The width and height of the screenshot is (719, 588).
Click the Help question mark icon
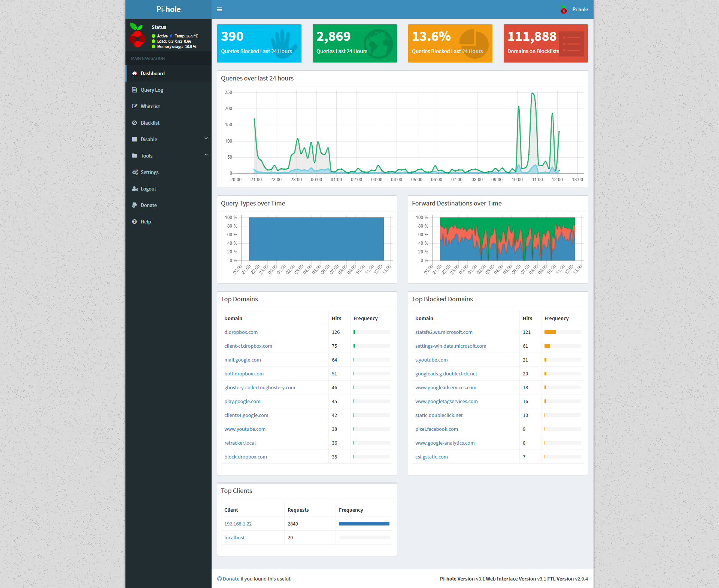tap(134, 222)
